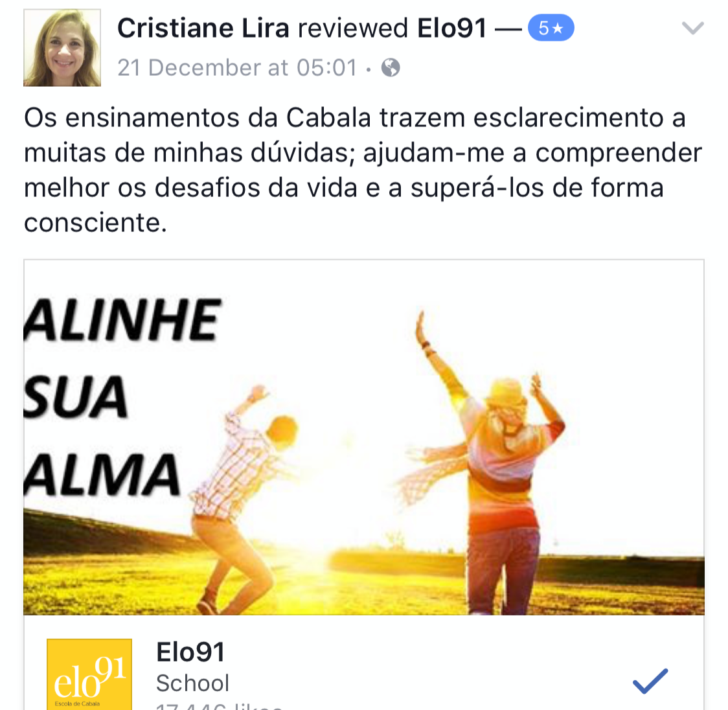
Task: Open the Elo91 link in review header
Action: 451,29
